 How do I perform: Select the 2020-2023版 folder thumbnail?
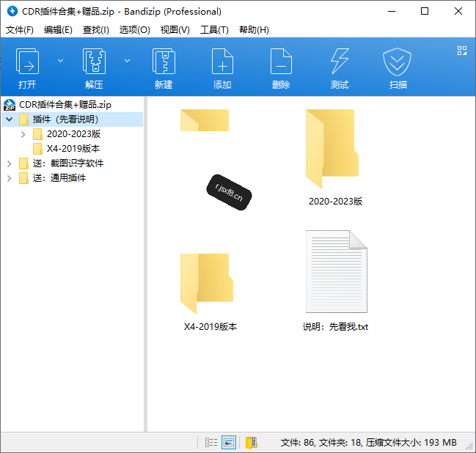335,158
